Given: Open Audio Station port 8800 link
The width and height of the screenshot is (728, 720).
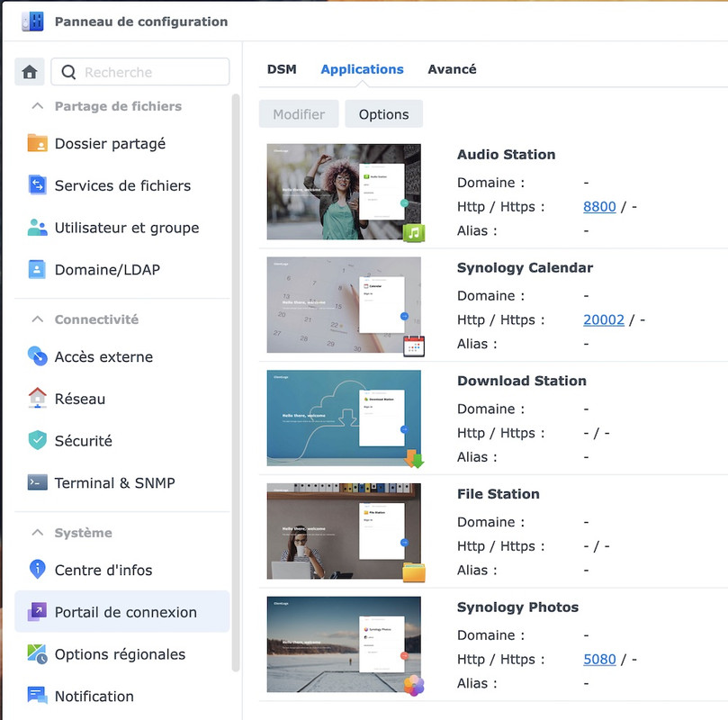Looking at the screenshot, I should pos(599,207).
